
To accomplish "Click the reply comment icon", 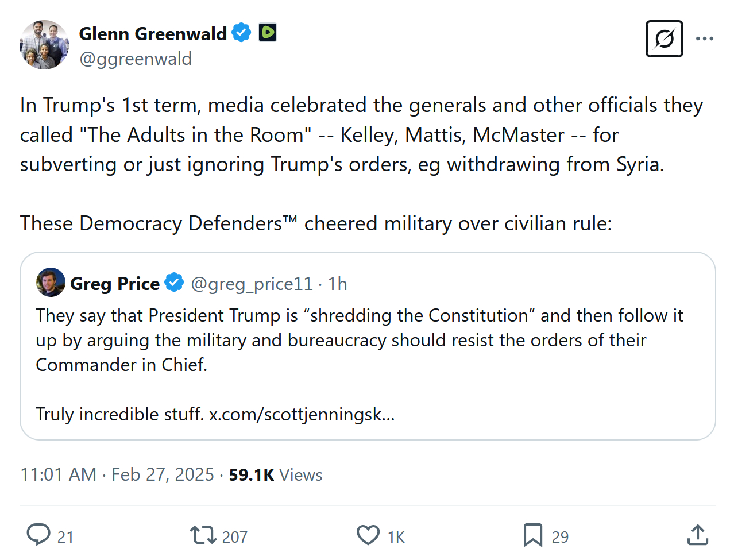I will coord(38,535).
